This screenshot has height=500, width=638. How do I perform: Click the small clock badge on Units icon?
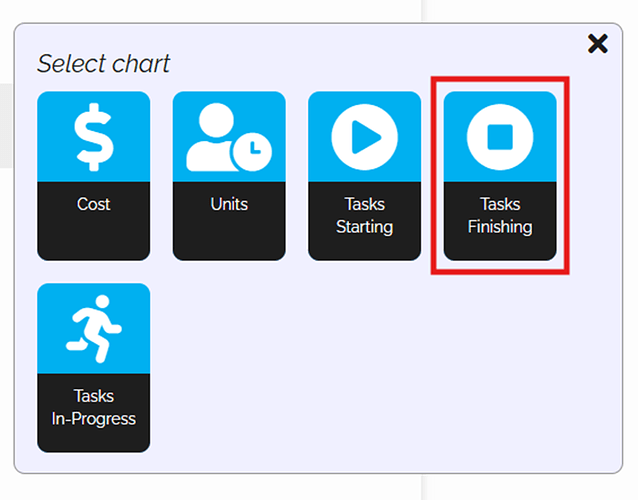[x=251, y=149]
